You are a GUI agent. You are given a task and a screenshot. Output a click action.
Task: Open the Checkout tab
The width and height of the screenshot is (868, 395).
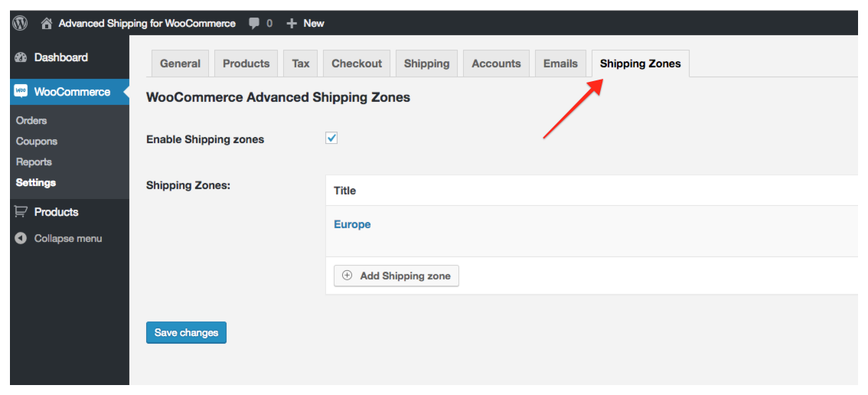(x=357, y=64)
